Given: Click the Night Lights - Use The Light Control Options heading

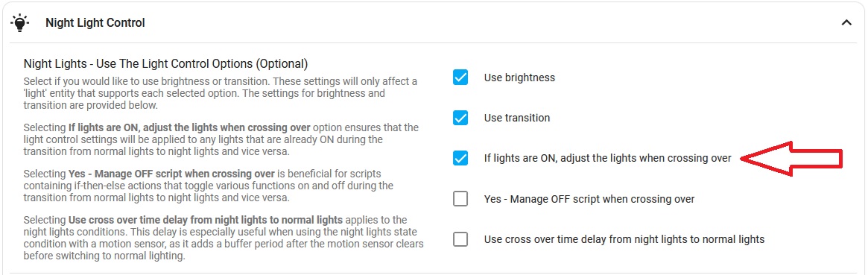Looking at the screenshot, I should click(x=165, y=63).
